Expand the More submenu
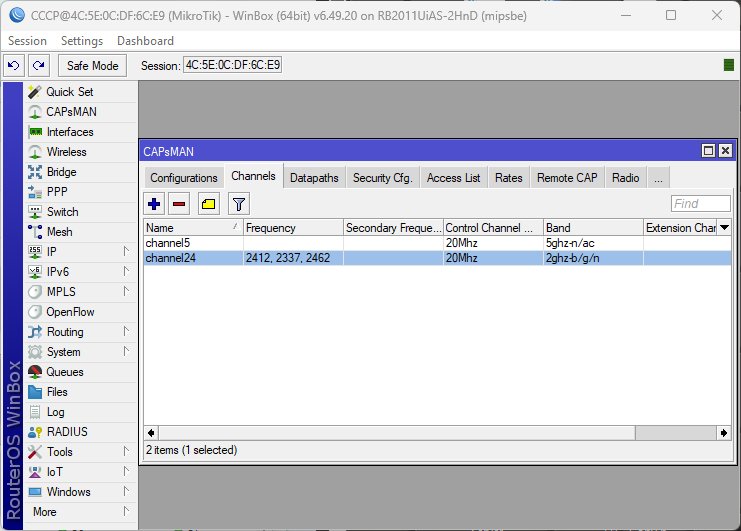Viewport: 741px width, 531px height. (x=126, y=511)
